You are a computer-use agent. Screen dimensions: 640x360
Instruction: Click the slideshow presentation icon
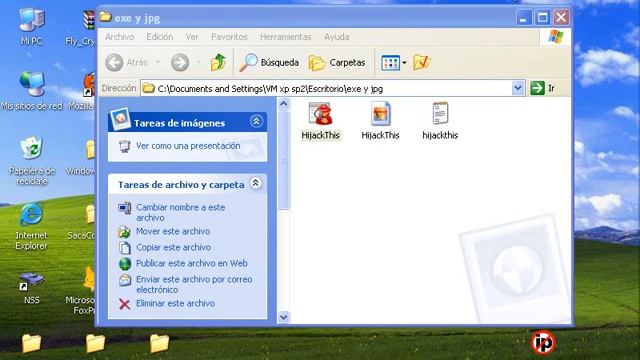point(124,146)
